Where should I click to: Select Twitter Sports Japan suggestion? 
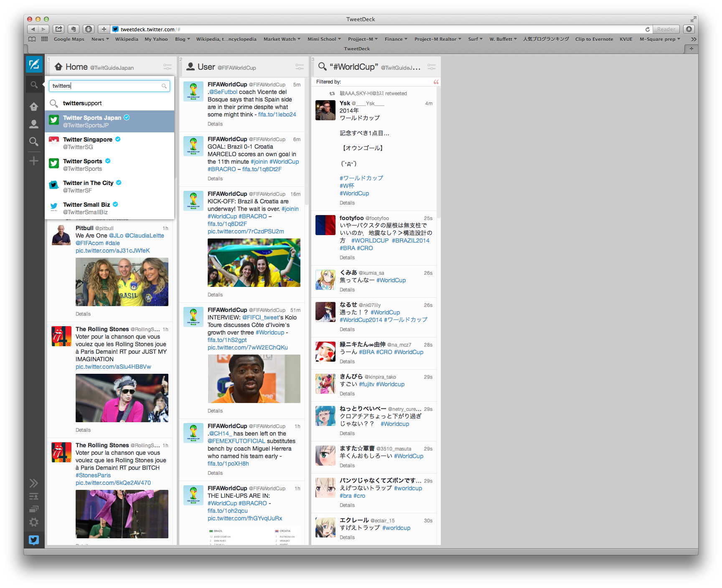pos(109,122)
